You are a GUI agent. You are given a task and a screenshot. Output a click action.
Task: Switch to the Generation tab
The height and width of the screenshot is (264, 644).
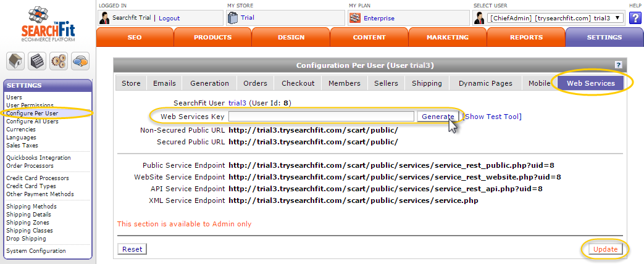209,83
